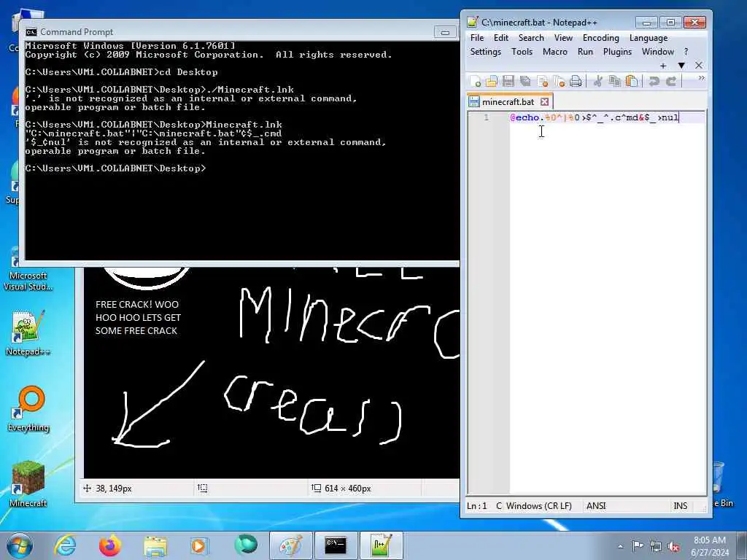The height and width of the screenshot is (560, 747).
Task: Click the Cut scissors icon in Notepad++
Action: coord(598,82)
